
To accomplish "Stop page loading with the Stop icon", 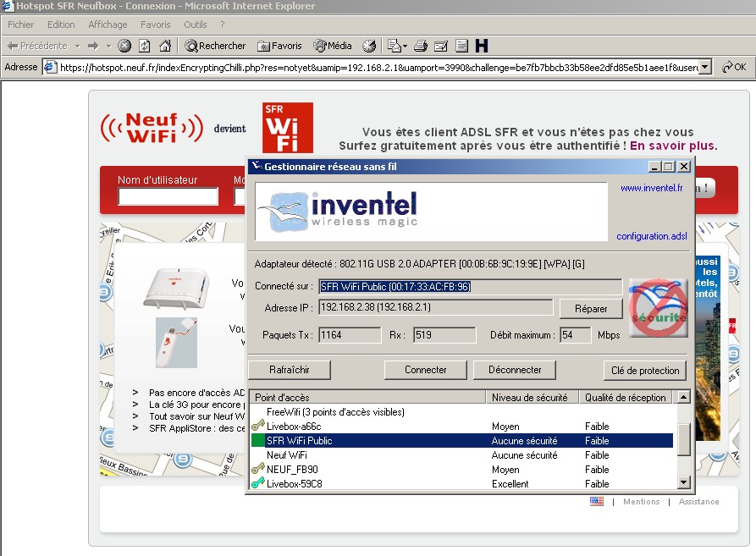I will [124, 46].
